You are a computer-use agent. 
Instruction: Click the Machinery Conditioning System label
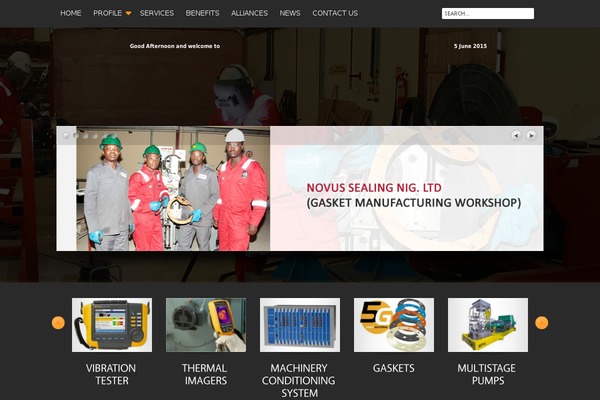coord(299,380)
